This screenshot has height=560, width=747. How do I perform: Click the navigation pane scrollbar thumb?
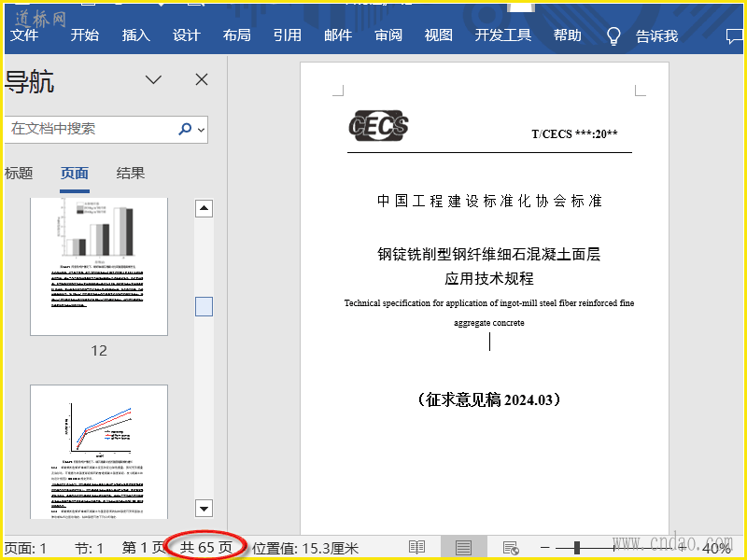pos(204,307)
